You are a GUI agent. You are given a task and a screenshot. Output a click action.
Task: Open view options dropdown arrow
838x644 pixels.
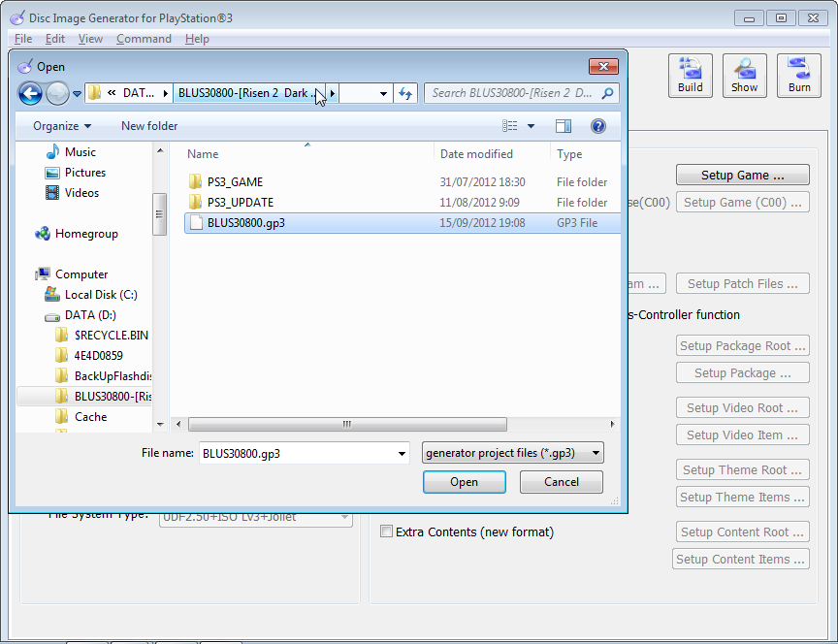(x=531, y=125)
